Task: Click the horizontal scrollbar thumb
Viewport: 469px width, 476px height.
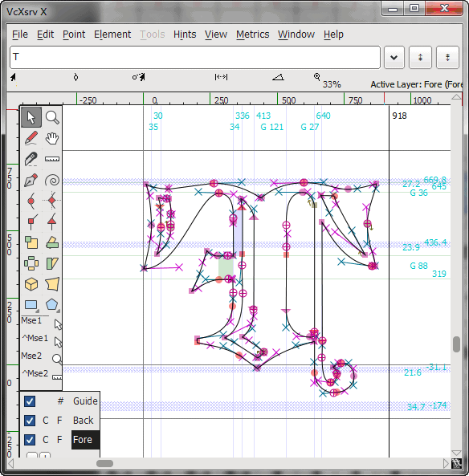Action: (104, 463)
